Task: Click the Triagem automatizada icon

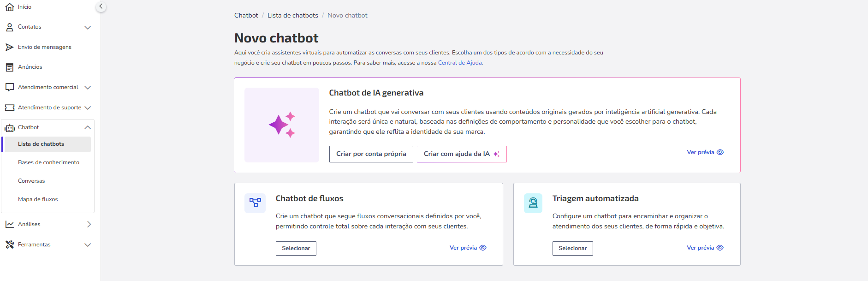Action: pos(533,203)
